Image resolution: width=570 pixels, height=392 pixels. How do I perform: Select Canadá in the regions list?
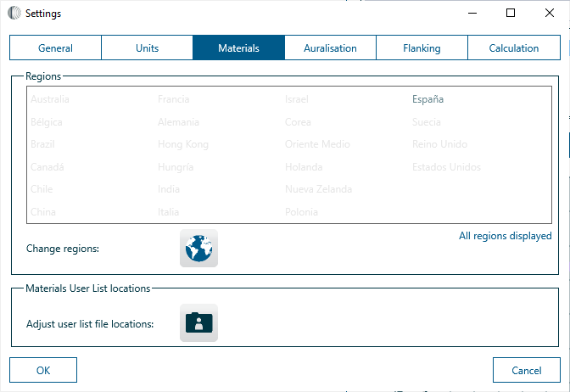pyautogui.click(x=47, y=167)
